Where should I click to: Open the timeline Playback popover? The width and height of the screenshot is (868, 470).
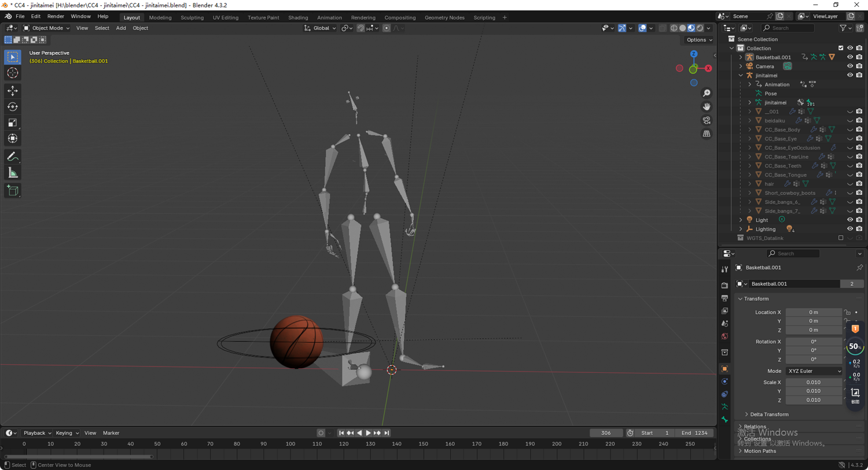tap(37, 433)
